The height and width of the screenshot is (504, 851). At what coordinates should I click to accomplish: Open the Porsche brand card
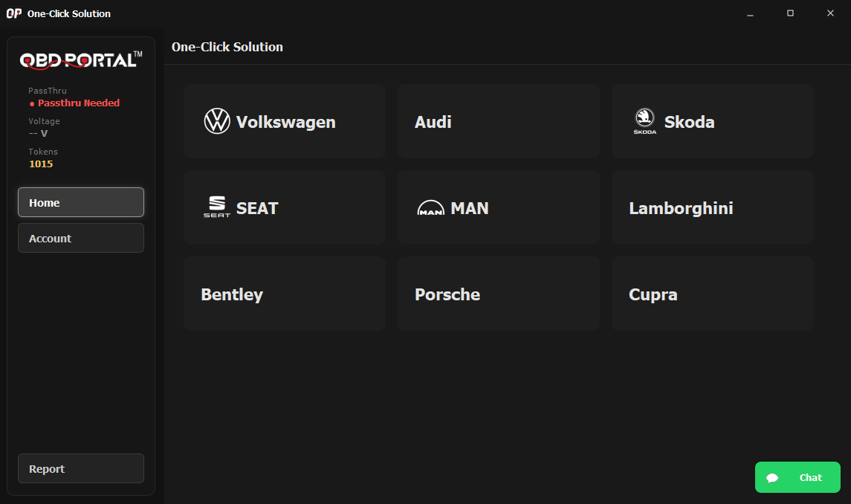point(499,294)
